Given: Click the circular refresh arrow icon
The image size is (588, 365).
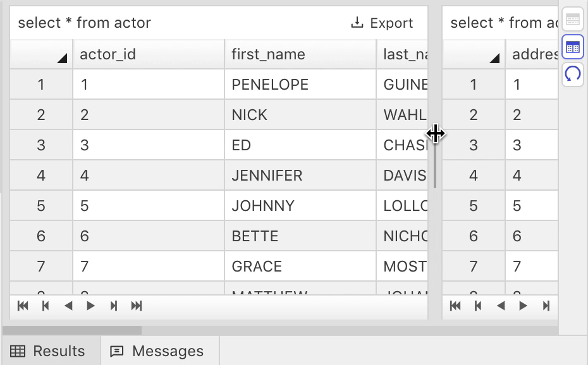Looking at the screenshot, I should point(573,74).
